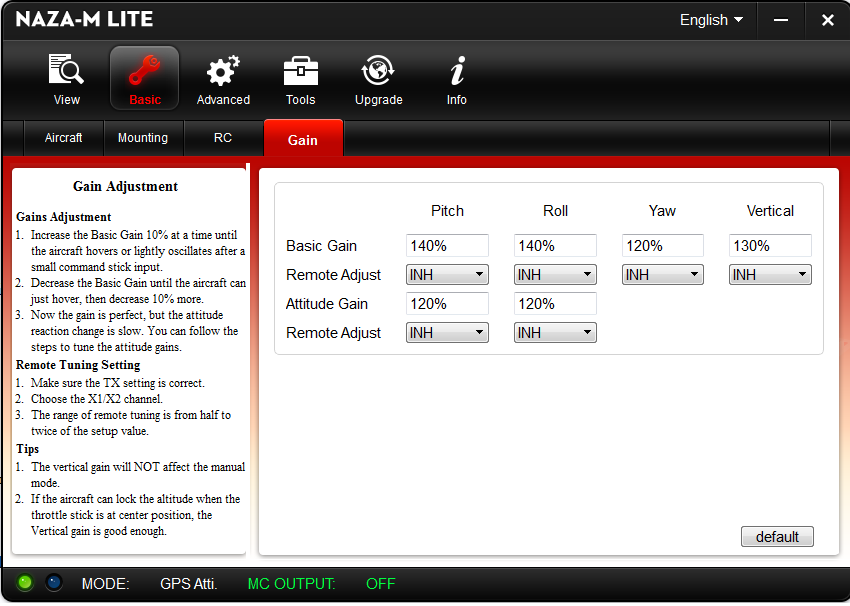
Task: Click the NAZA-M LITE title text
Action: pos(84,20)
